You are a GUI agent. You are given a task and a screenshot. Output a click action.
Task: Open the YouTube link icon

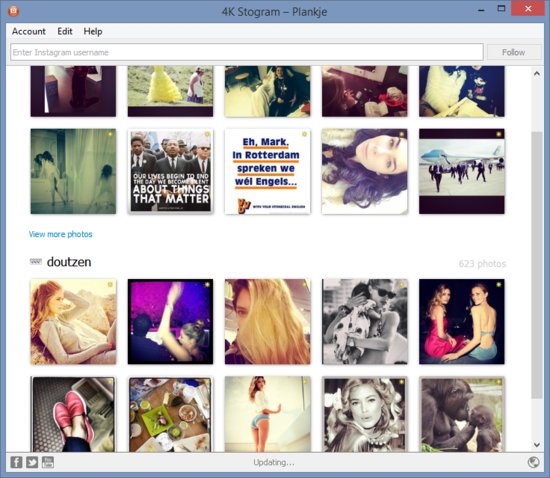pyautogui.click(x=48, y=462)
